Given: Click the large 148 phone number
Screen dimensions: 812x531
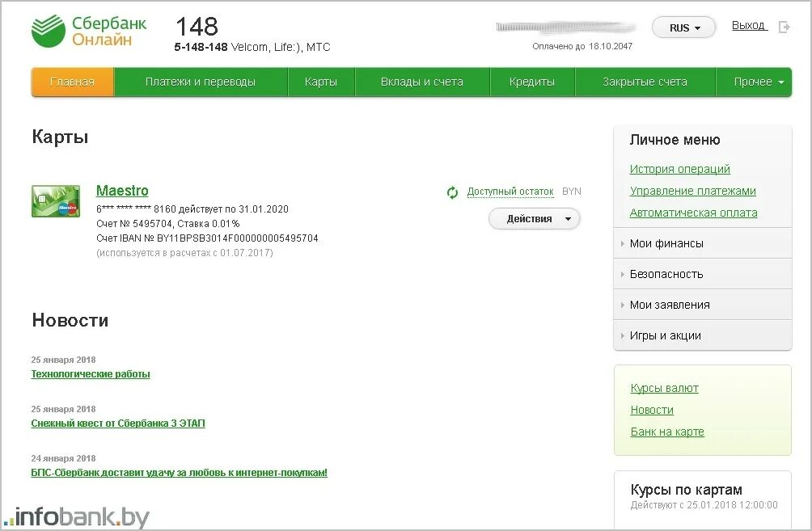Looking at the screenshot, I should coord(197,27).
